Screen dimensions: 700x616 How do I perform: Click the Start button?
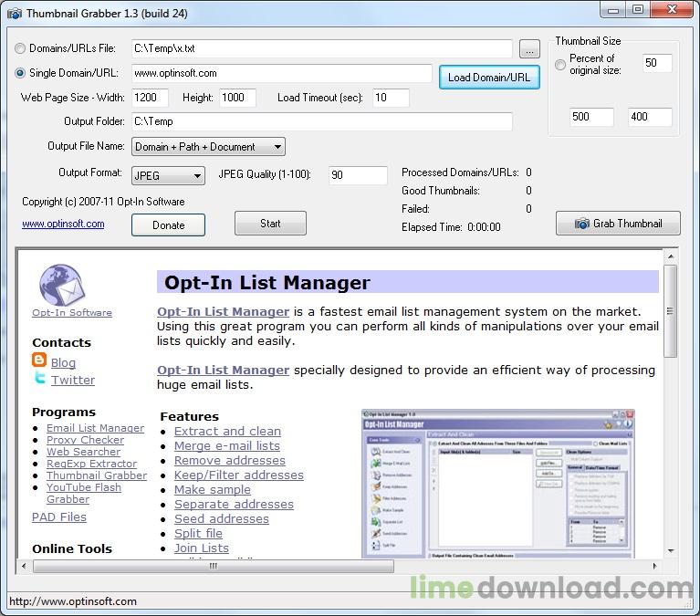[x=270, y=224]
